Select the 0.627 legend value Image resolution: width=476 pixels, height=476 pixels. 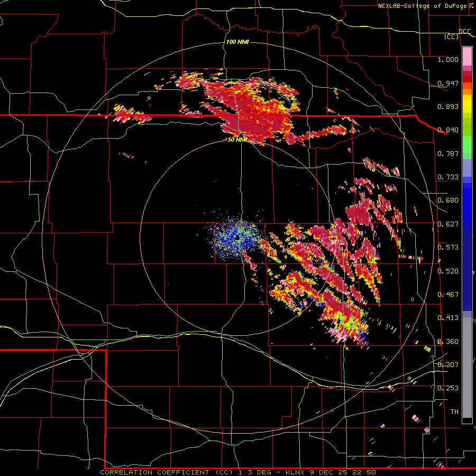(448, 224)
